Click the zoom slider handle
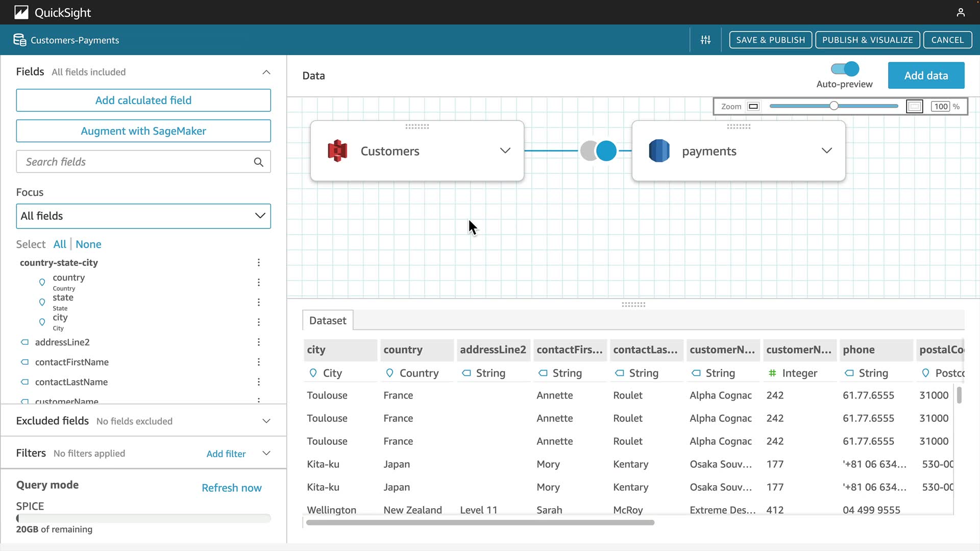Viewport: 980px width, 551px height. [834, 106]
